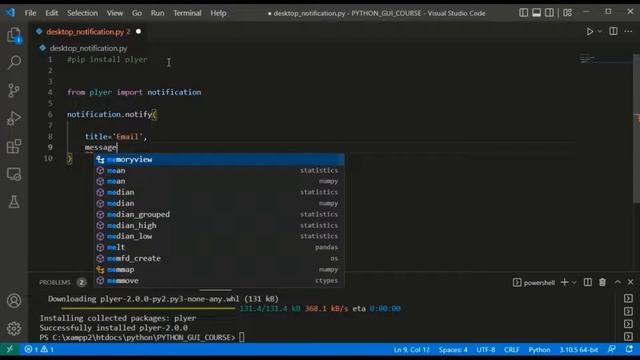
Task: Choose memmove ctypes suggestion
Action: click(220, 280)
